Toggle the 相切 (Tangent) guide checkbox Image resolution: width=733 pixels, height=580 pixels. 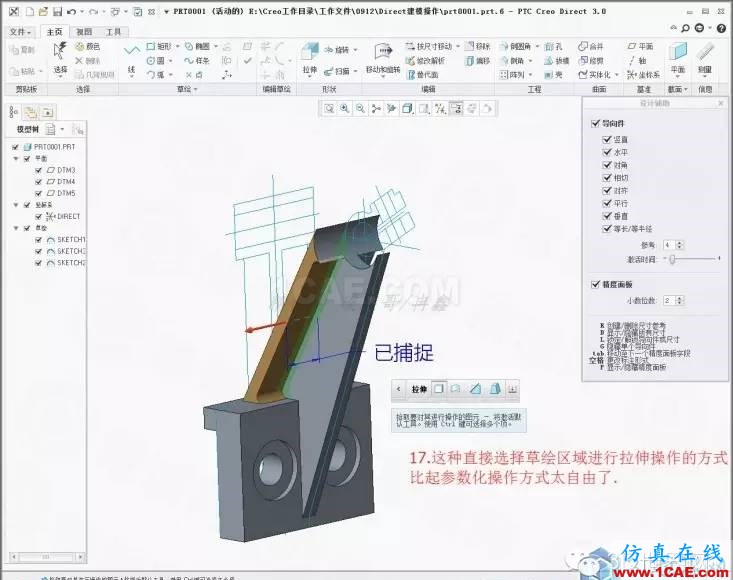tap(607, 178)
